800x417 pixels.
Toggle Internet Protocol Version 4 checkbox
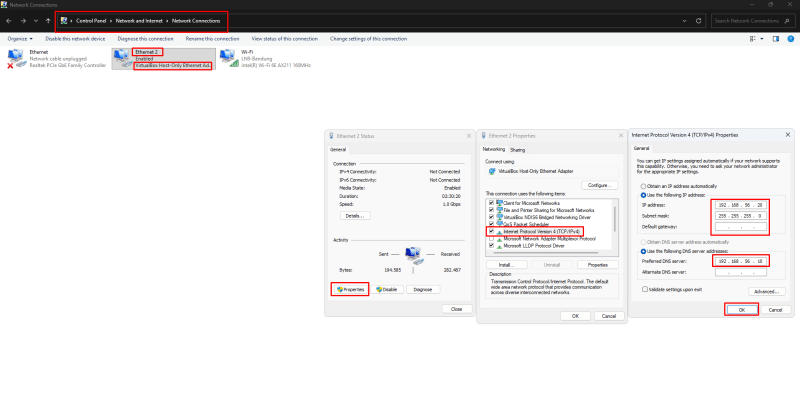tap(491, 231)
